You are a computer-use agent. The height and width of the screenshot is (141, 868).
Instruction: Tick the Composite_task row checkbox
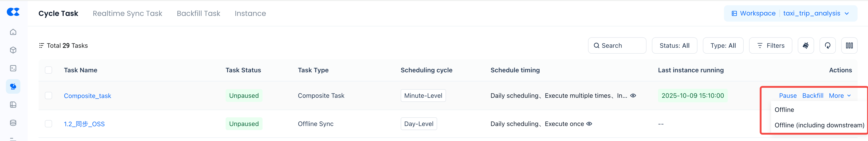coord(48,96)
